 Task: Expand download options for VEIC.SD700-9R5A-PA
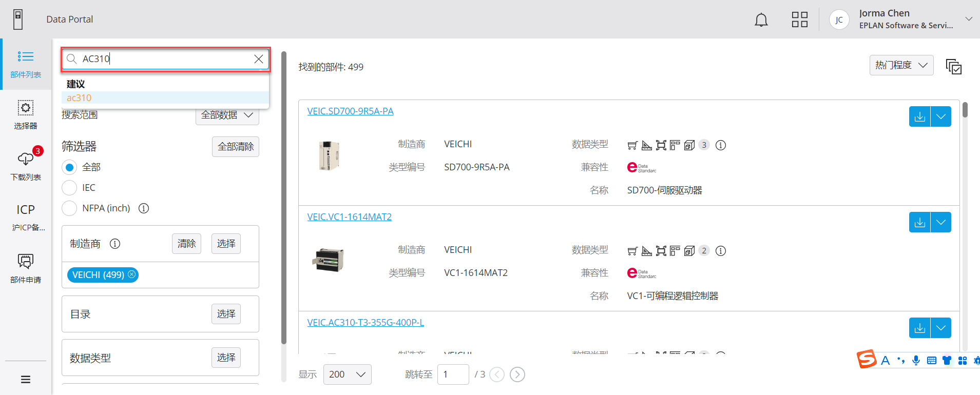coord(941,116)
